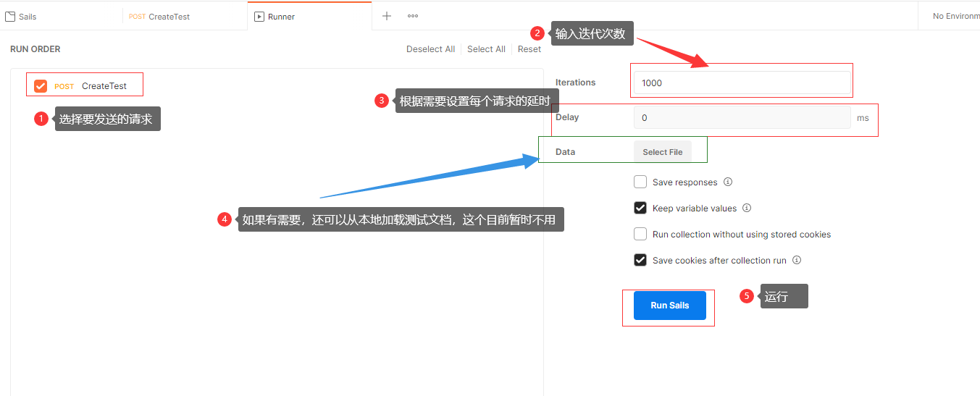
Task: Show info for Save cookies after collection run
Action: tap(797, 260)
